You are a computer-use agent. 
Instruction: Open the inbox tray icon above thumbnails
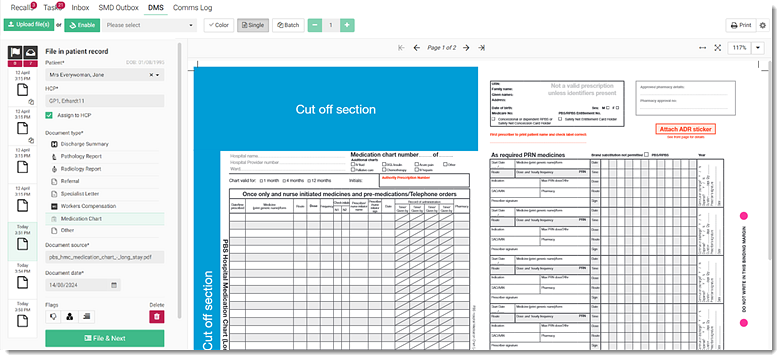click(x=30, y=53)
